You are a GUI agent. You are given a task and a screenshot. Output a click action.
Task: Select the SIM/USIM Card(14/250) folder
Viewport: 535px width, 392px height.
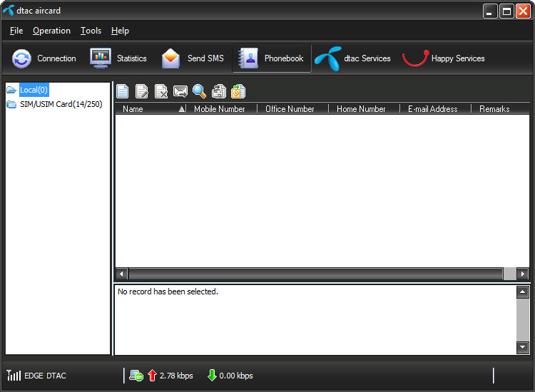click(x=61, y=104)
